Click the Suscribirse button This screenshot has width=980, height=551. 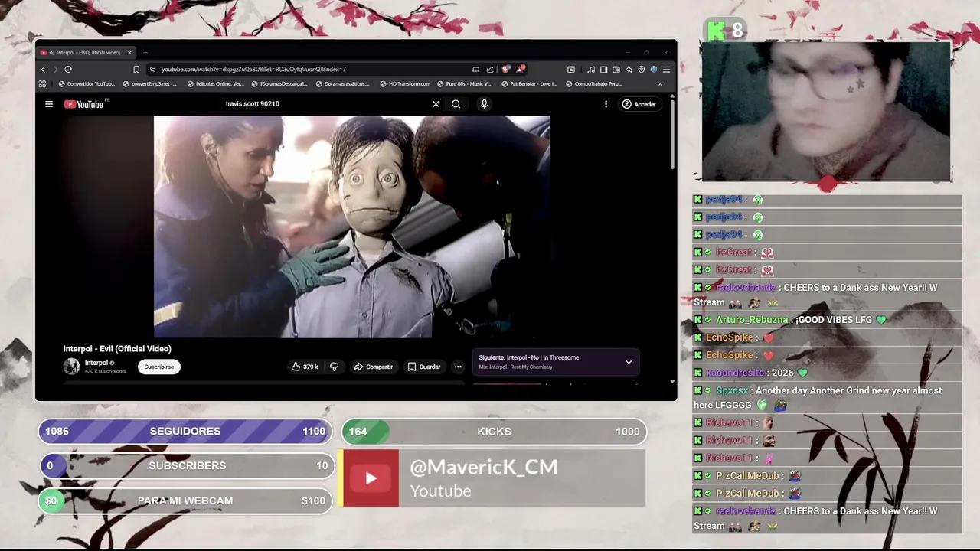point(159,367)
